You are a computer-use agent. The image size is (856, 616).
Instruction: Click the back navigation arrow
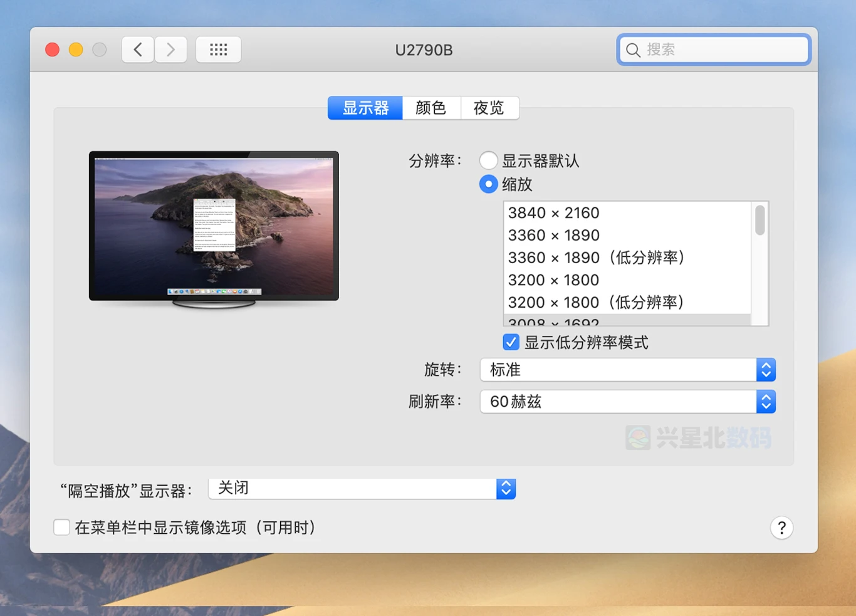138,50
